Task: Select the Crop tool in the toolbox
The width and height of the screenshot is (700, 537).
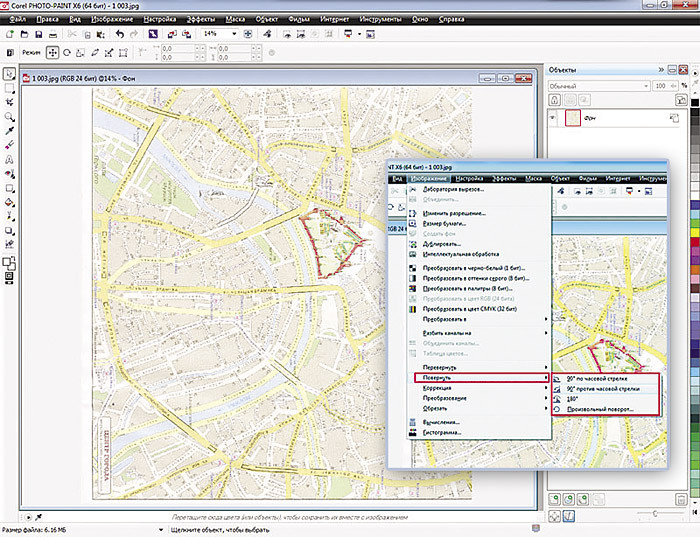Action: (9, 102)
